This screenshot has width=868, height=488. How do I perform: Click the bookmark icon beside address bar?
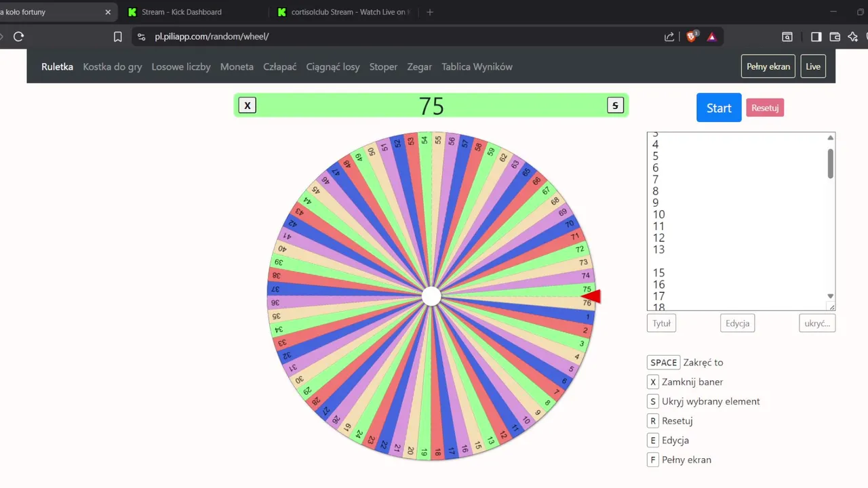[x=118, y=37]
